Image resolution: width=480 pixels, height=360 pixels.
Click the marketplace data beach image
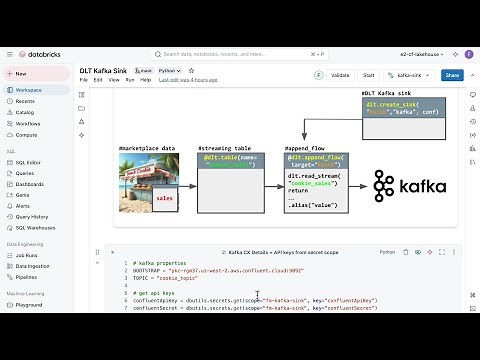click(x=149, y=183)
